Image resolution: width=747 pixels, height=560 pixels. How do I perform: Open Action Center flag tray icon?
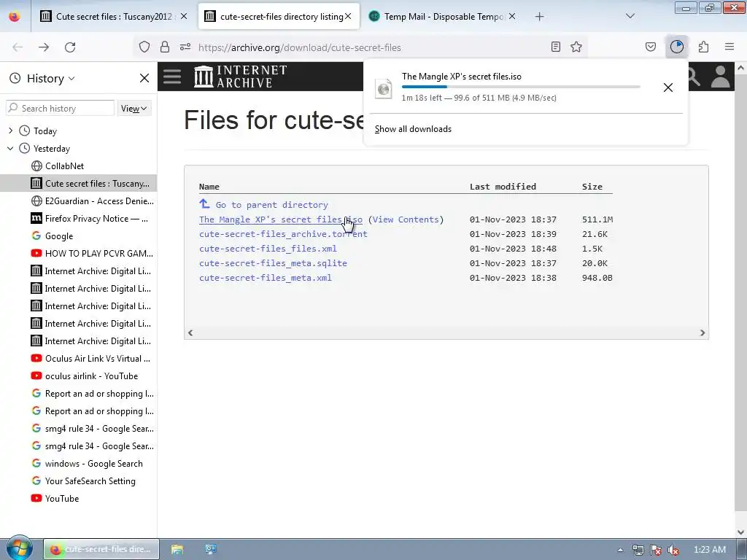pos(656,550)
